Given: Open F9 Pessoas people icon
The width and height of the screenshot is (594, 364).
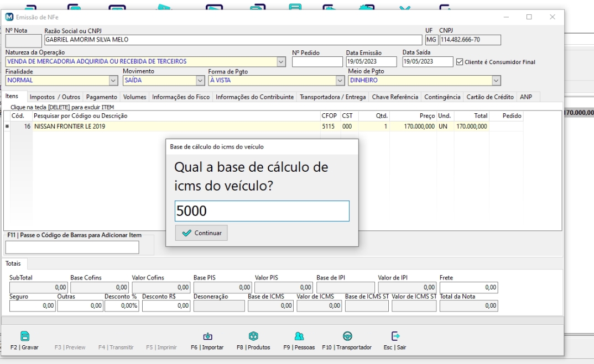Looking at the screenshot, I should (299, 336).
